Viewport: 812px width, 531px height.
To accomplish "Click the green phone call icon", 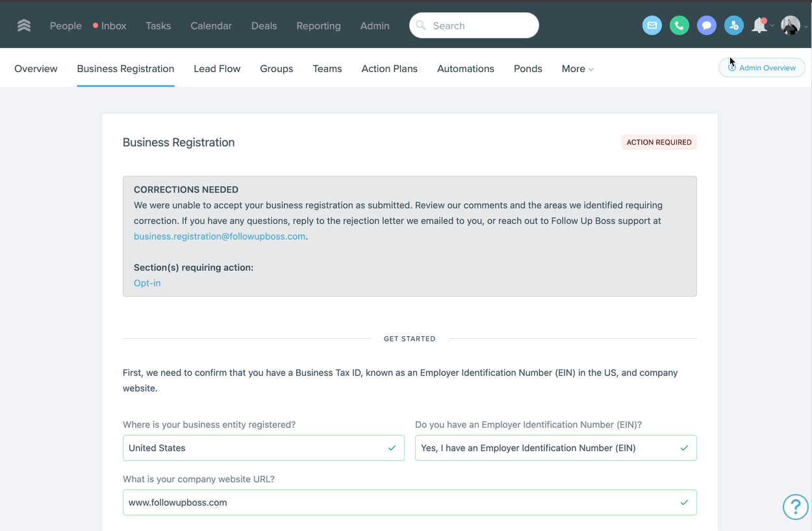I will pyautogui.click(x=679, y=25).
